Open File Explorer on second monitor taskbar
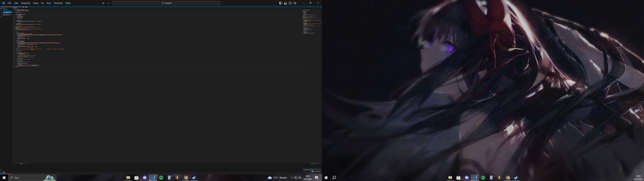Screen dimensions: 644x181 (x=450, y=178)
